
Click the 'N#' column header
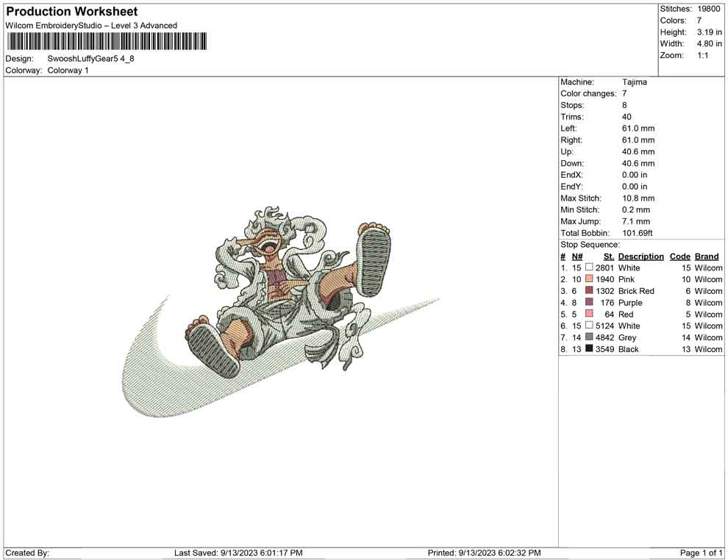click(x=577, y=256)
